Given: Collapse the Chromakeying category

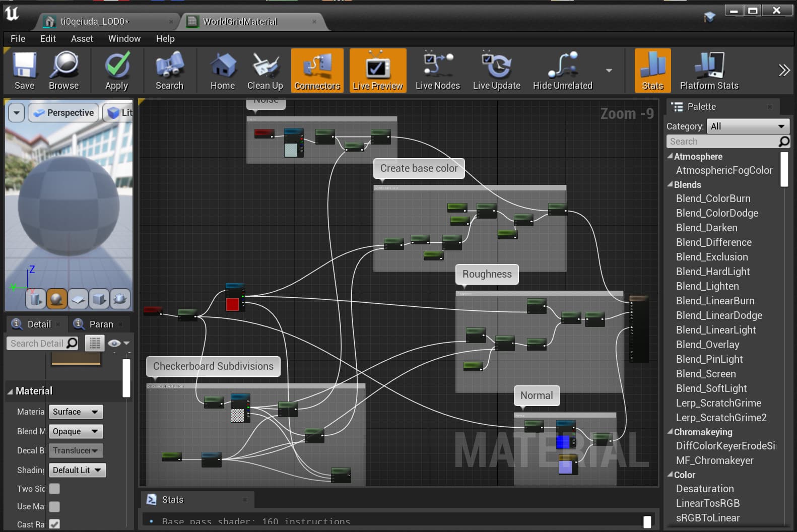Looking at the screenshot, I should coord(670,432).
